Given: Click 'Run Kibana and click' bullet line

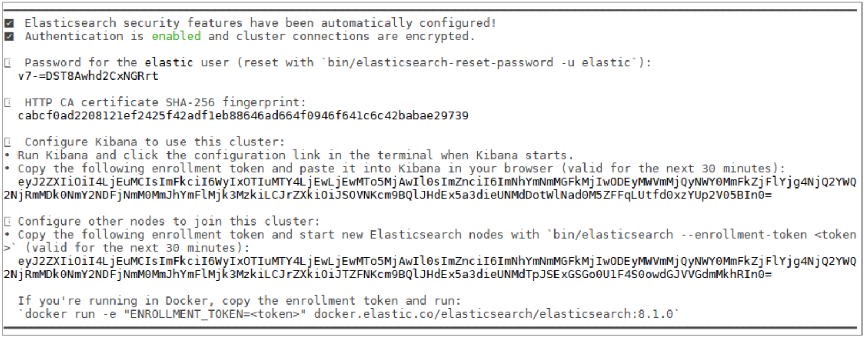Looking at the screenshot, I should 289,156.
